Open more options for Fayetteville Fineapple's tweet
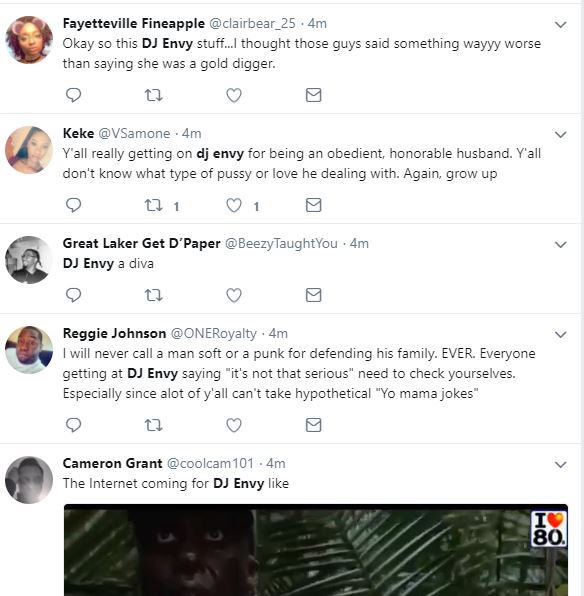This screenshot has height=596, width=584. 561,25
